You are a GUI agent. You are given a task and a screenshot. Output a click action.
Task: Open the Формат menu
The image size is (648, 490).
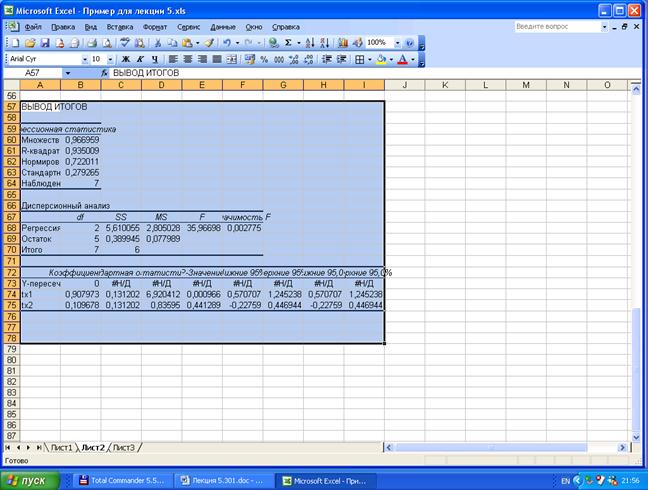point(155,27)
